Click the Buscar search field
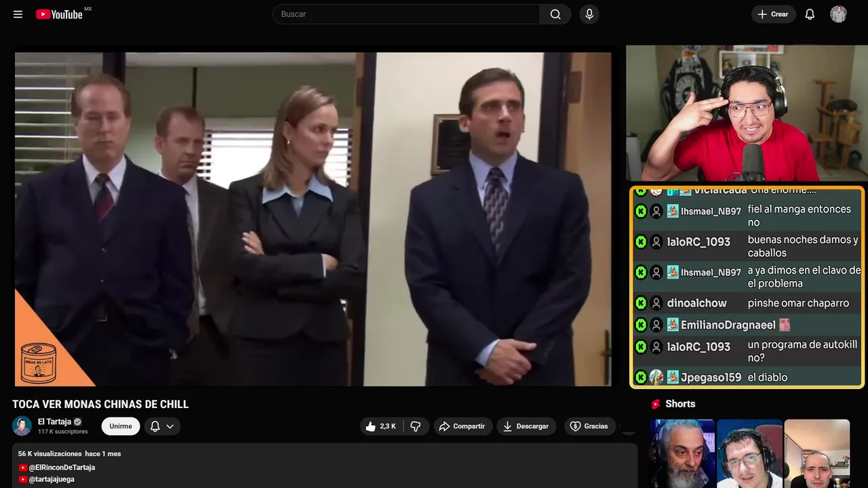This screenshot has width=868, height=488. 406,14
